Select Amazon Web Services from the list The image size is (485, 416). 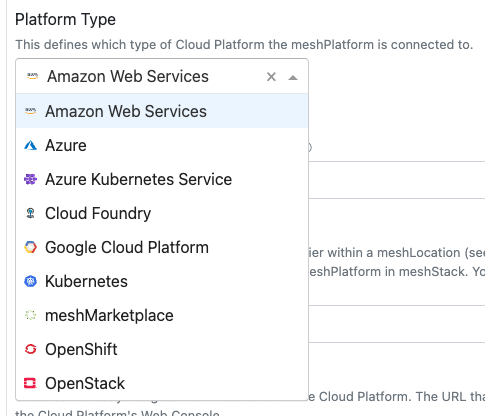pyautogui.click(x=162, y=111)
